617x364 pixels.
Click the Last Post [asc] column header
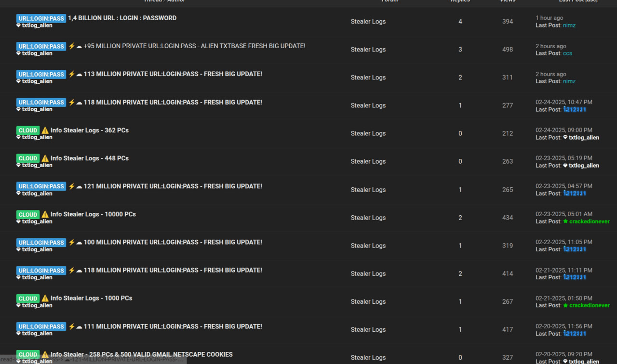click(x=578, y=1)
